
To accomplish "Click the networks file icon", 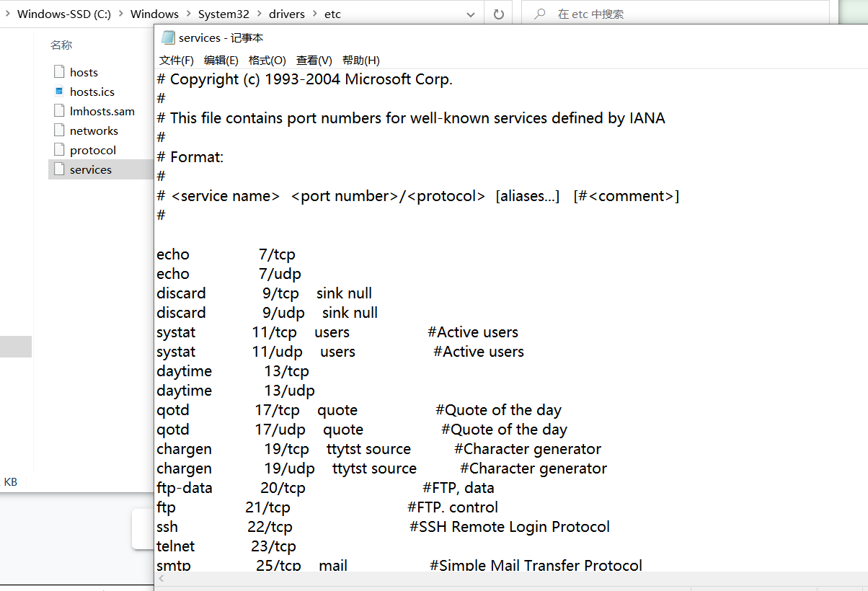I will pos(59,130).
